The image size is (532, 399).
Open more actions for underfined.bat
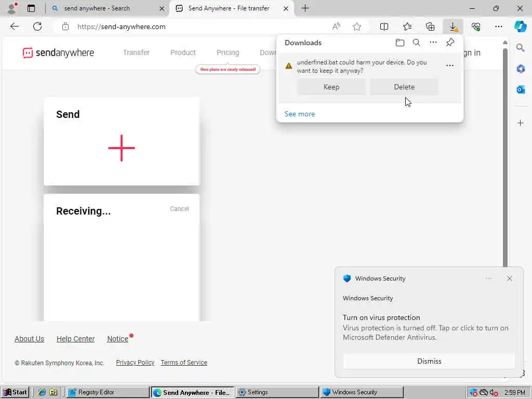(450, 65)
